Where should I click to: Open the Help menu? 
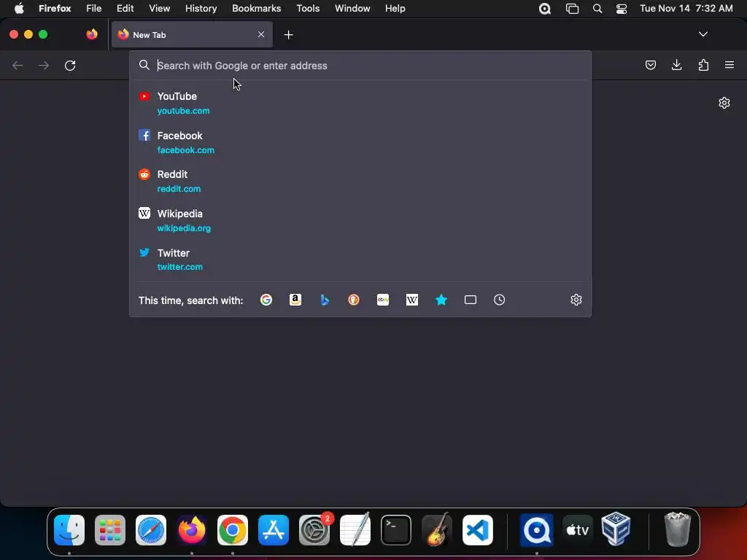point(395,9)
